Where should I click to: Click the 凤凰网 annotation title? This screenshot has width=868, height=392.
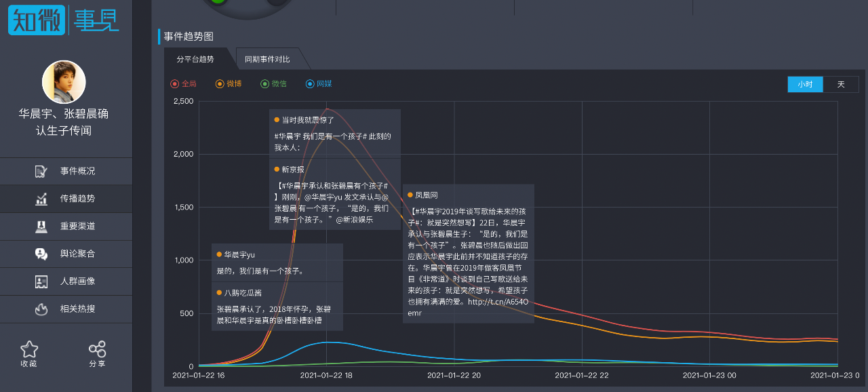coord(427,195)
